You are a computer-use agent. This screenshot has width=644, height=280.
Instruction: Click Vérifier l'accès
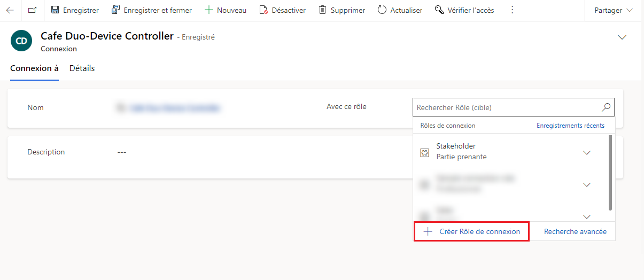tap(464, 10)
